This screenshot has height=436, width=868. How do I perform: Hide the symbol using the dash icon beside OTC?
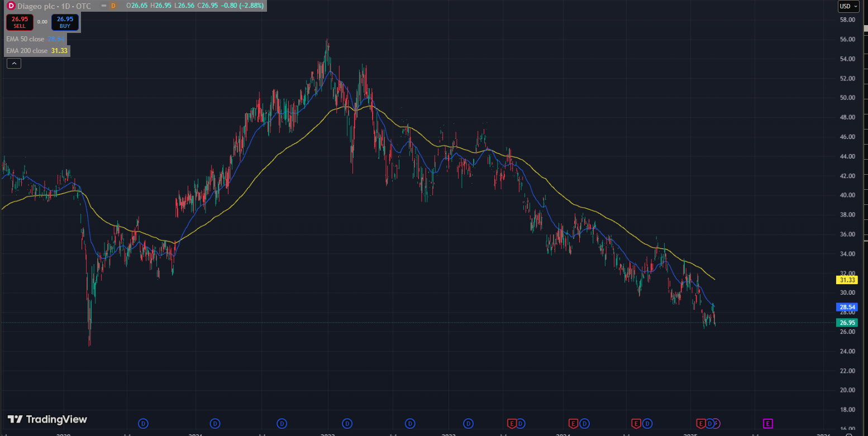pyautogui.click(x=104, y=6)
